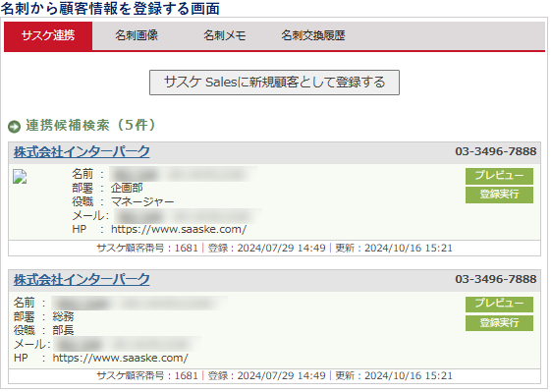Click 登録実行 in the 企画部 card
The image size is (551, 392).
pyautogui.click(x=499, y=195)
